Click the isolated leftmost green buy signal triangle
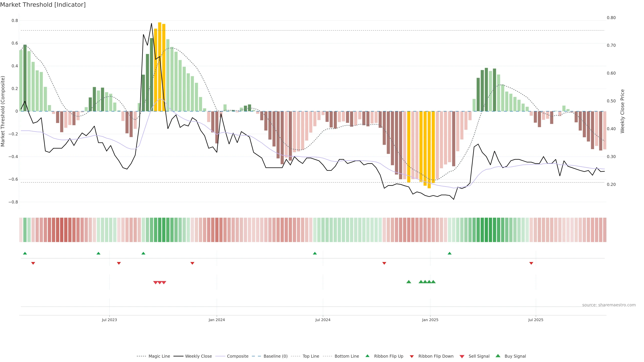The width and height of the screenshot is (644, 362). click(x=409, y=282)
